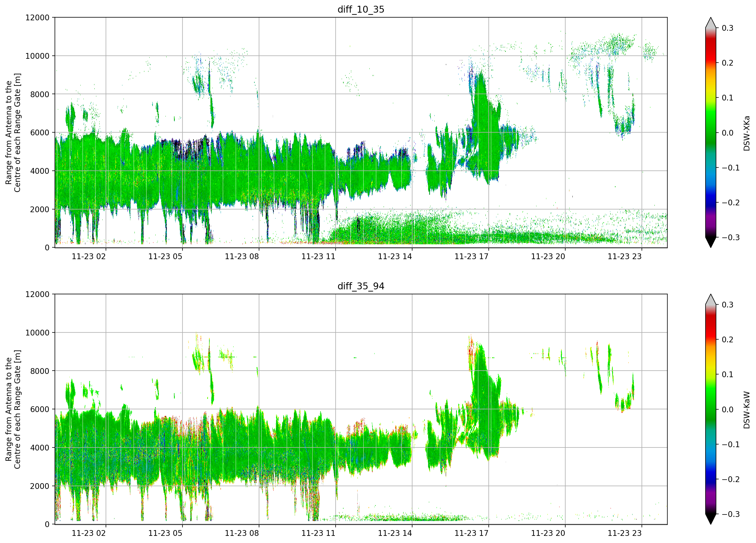The height and width of the screenshot is (543, 756).
Task: Click the 6000 y-axis label on bottom plot
Action: click(x=40, y=409)
